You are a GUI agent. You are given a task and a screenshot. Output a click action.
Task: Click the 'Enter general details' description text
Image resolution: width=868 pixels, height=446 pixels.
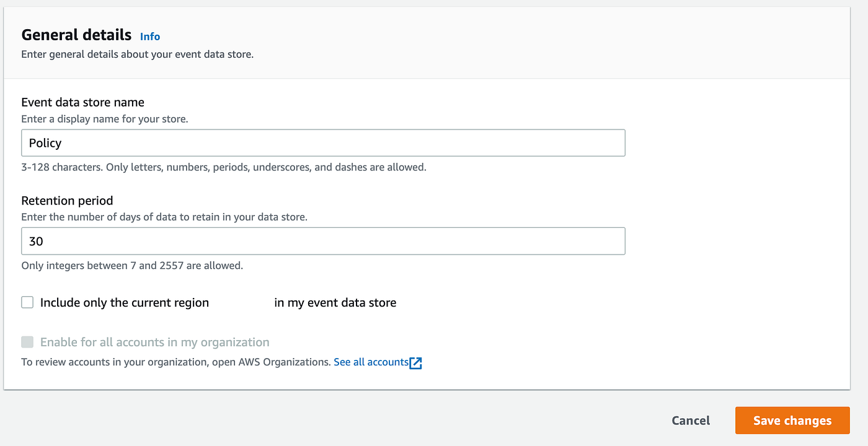pyautogui.click(x=137, y=55)
